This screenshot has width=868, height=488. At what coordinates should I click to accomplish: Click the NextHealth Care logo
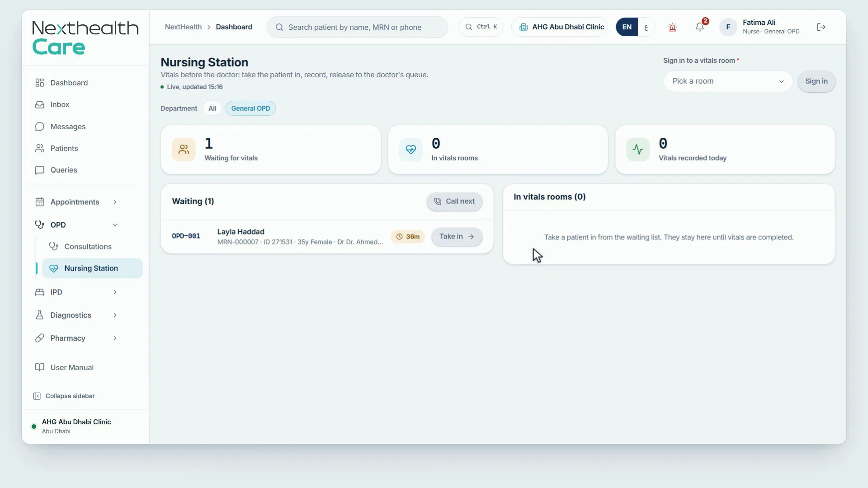click(85, 38)
